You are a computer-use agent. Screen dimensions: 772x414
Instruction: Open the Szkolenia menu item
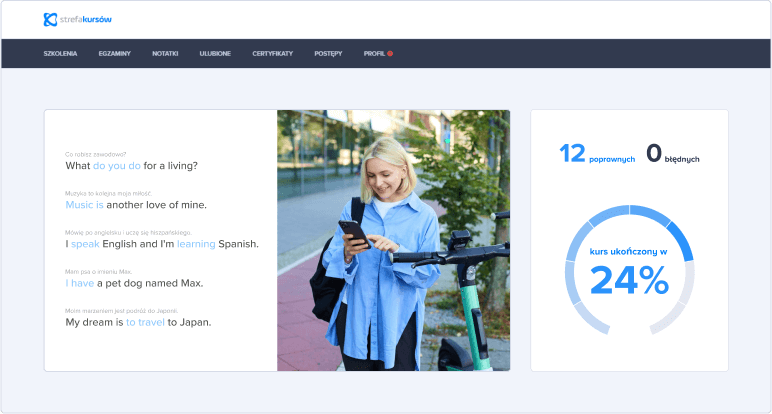click(60, 53)
